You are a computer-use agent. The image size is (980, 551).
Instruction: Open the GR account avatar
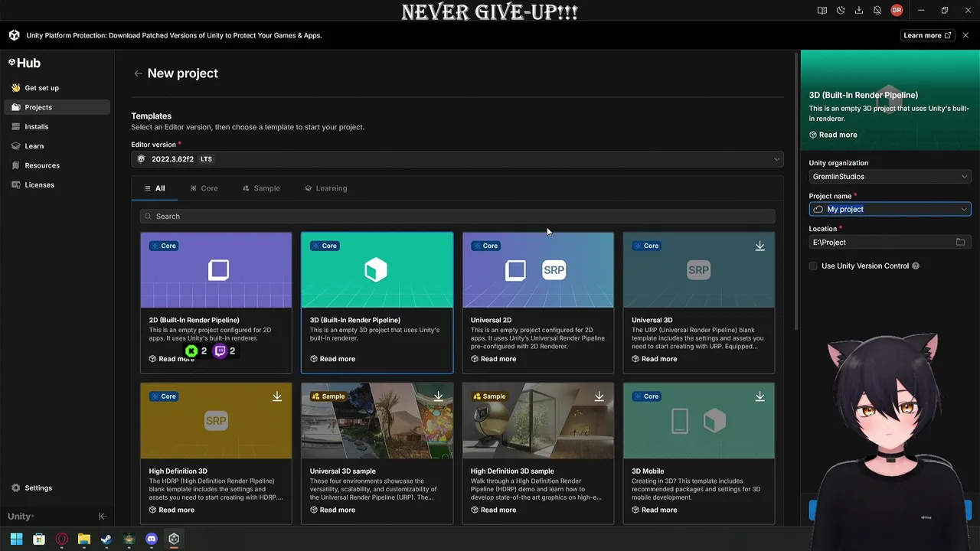pos(897,11)
